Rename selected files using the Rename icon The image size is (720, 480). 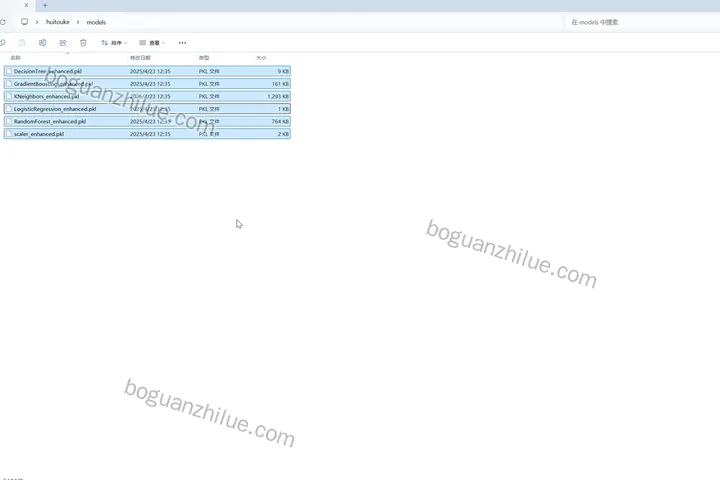point(42,43)
